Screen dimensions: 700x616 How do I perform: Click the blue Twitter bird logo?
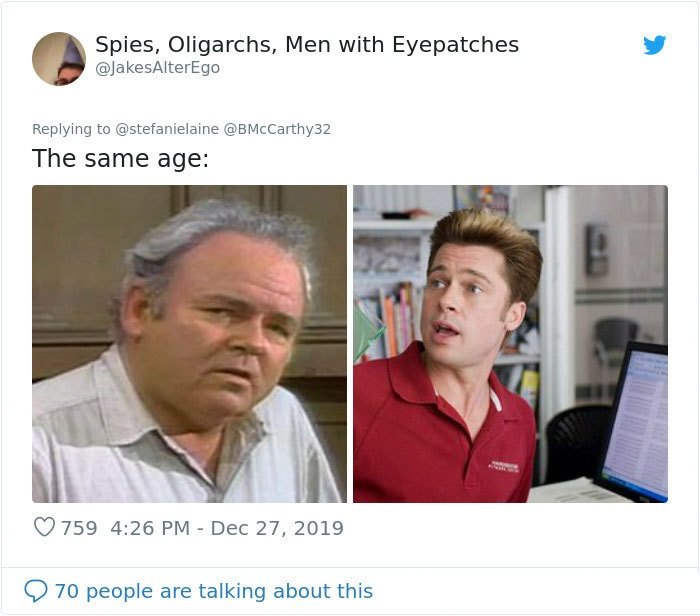pyautogui.click(x=654, y=45)
